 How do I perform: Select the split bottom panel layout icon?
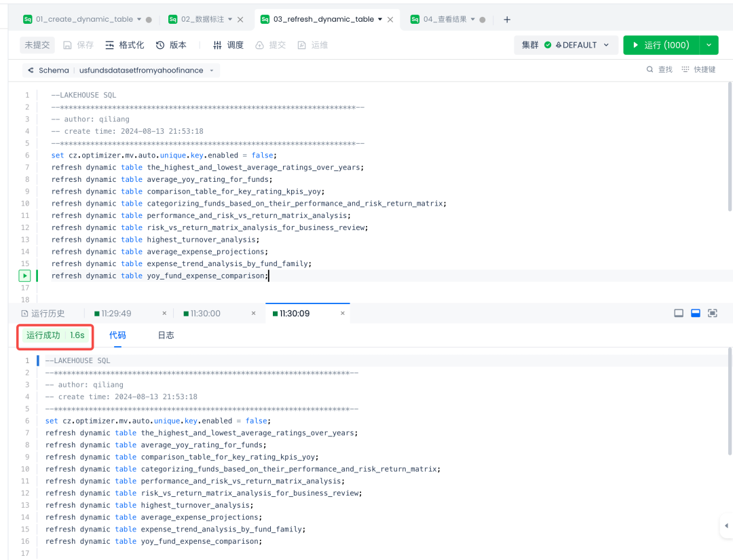coord(696,313)
